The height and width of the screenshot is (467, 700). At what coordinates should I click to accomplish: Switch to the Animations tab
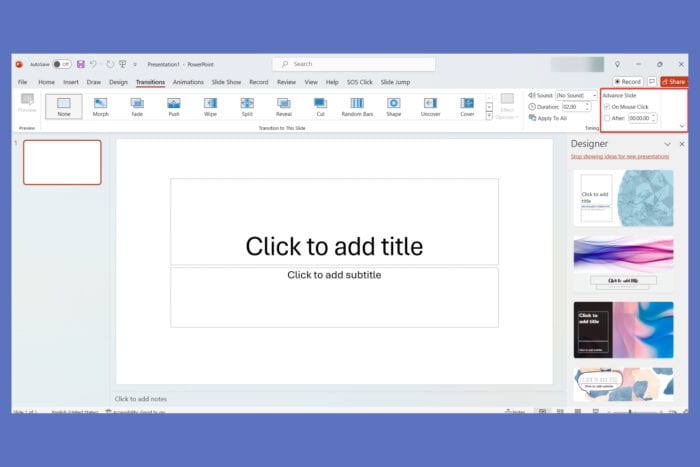tap(188, 82)
